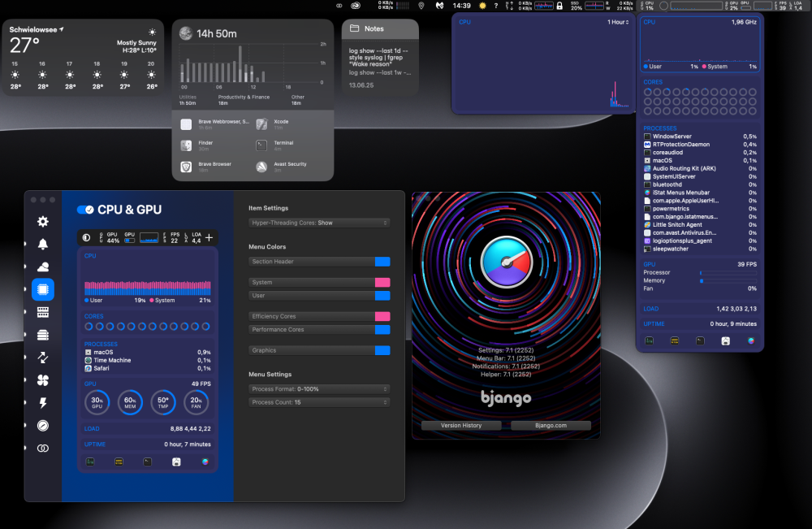Viewport: 812px width, 529px height.
Task: Click the UPTIME row in CPU dropdown
Action: 700,324
